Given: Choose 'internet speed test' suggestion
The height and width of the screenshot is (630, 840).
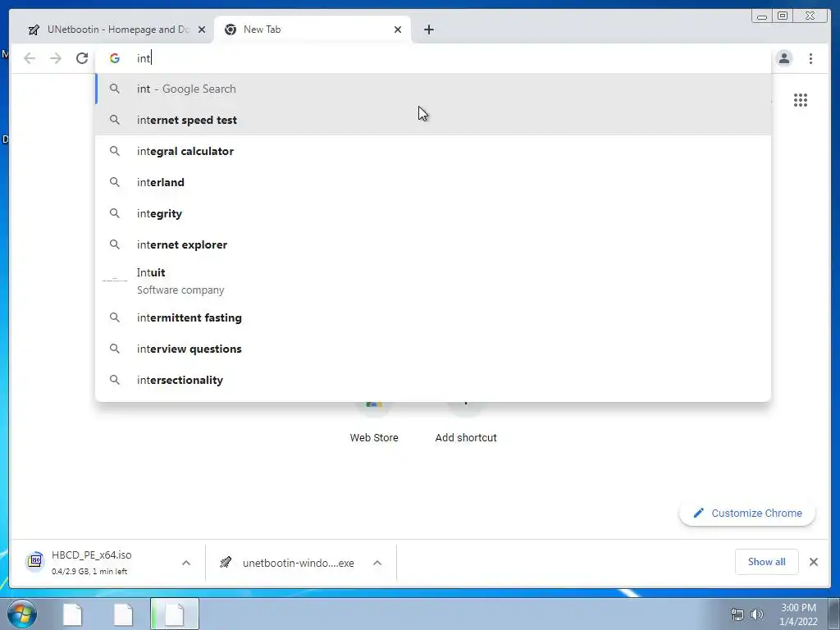Looking at the screenshot, I should pyautogui.click(x=433, y=120).
